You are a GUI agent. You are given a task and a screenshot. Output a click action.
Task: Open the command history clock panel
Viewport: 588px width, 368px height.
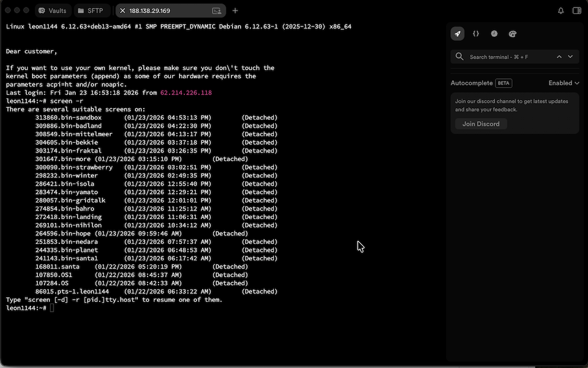tap(494, 34)
